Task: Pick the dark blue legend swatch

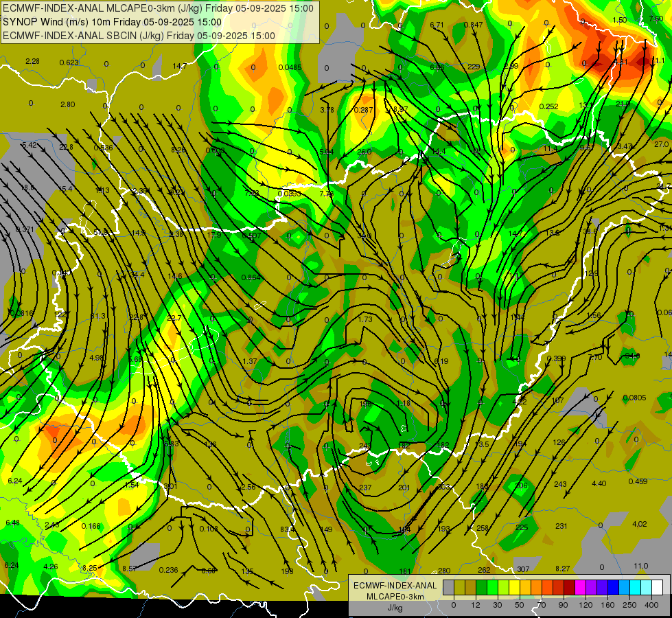Action: point(613,588)
